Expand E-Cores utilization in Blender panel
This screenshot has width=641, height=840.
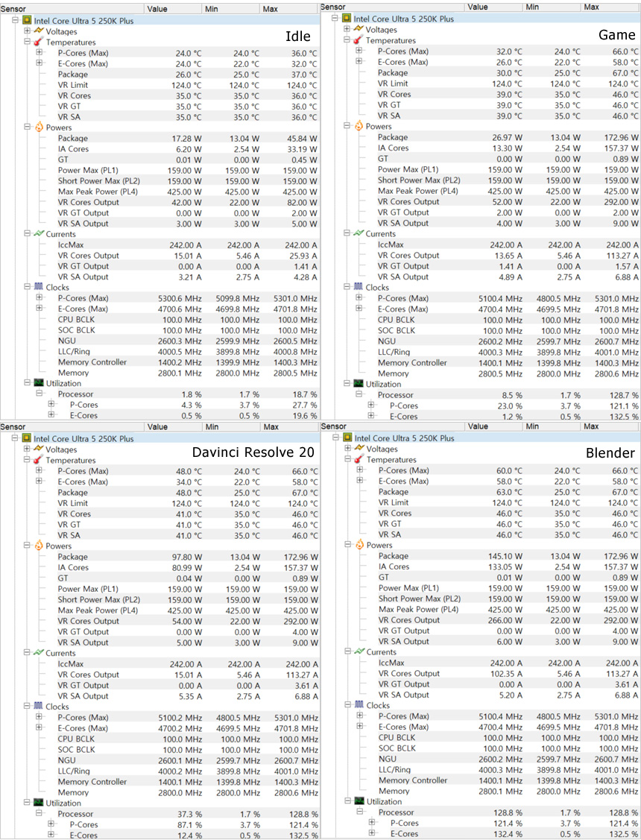[x=371, y=834]
